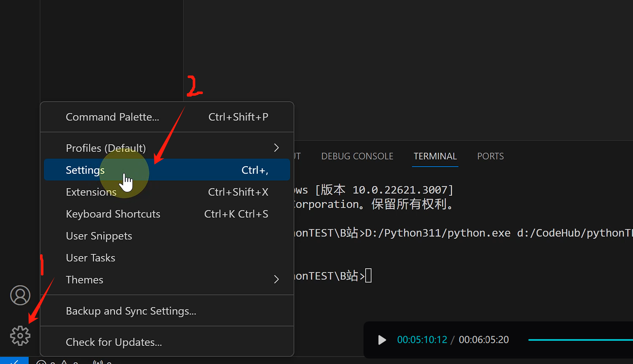Switch to the DEBUG CONSOLE tab
Image resolution: width=633 pixels, height=364 pixels.
coord(357,156)
